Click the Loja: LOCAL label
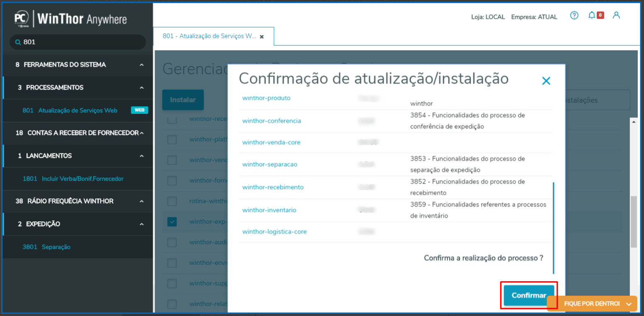 point(488,17)
